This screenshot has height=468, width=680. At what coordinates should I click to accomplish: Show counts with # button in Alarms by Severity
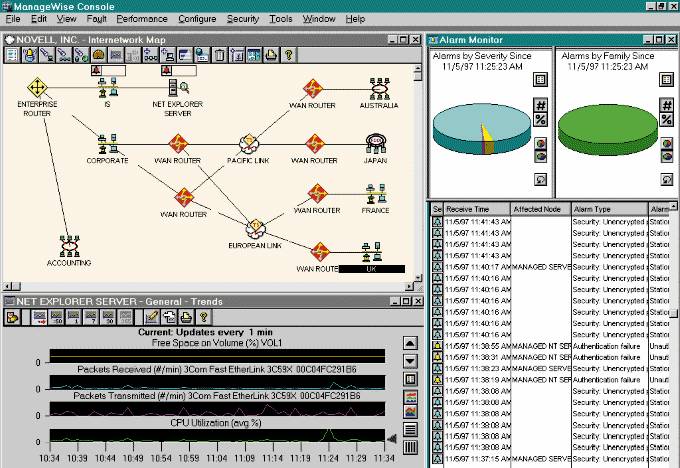click(x=540, y=105)
